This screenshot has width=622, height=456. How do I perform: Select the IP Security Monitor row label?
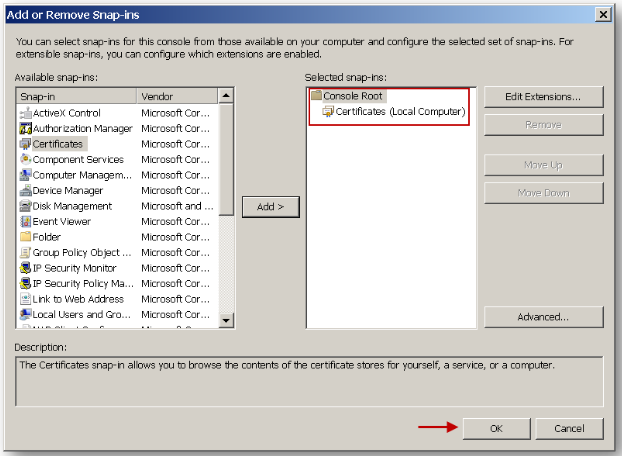(x=75, y=268)
